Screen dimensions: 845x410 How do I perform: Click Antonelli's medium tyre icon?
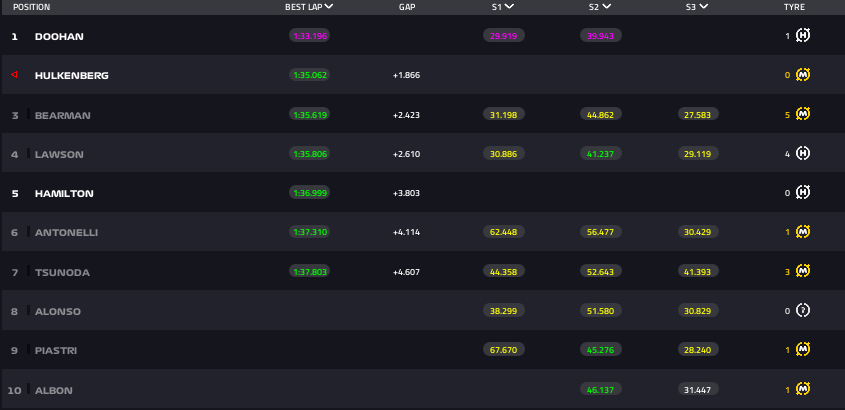pyautogui.click(x=802, y=232)
